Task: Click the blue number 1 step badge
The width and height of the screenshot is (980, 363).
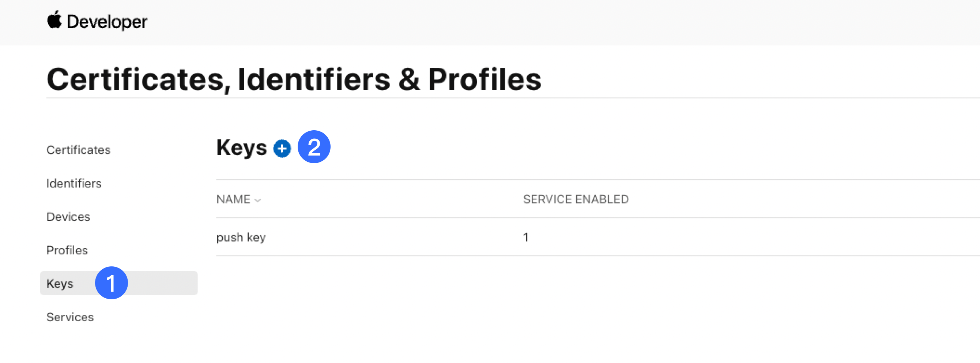Action: pos(111,283)
